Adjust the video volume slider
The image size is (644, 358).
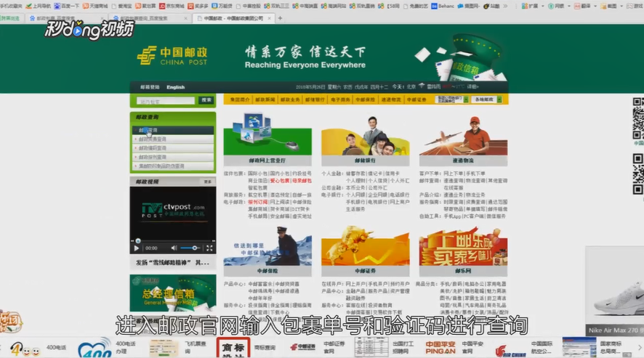[x=190, y=248]
